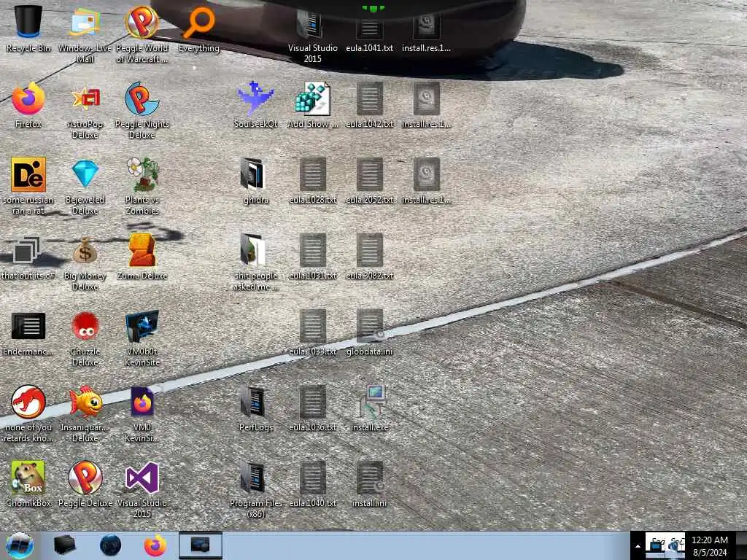
Task: Open Firefox from the taskbar
Action: point(155,545)
